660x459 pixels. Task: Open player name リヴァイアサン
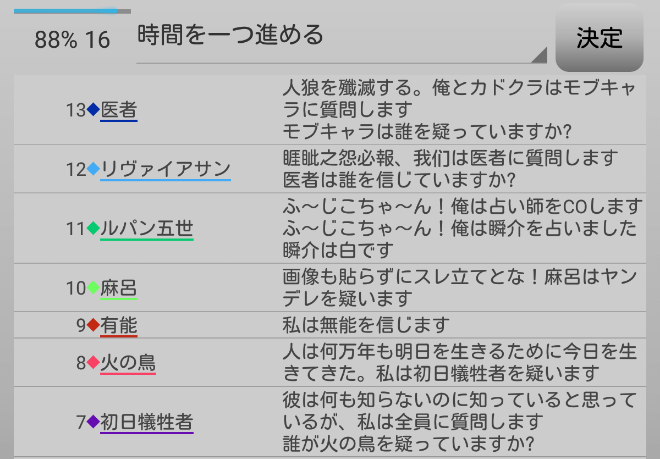point(165,169)
